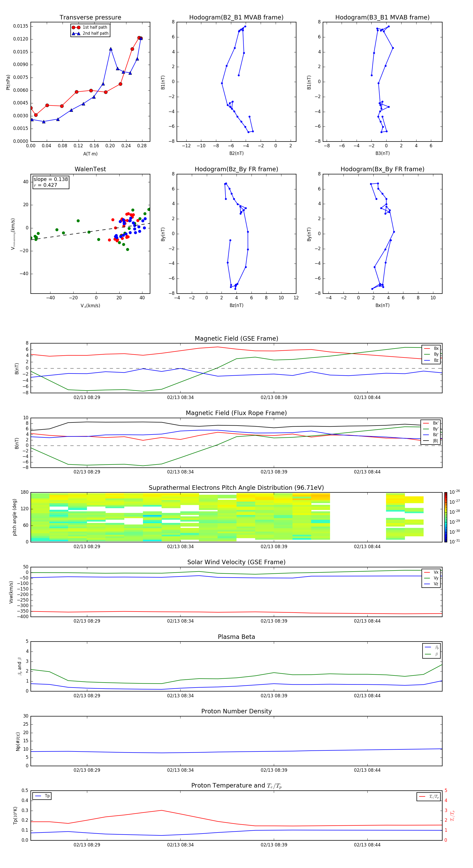Click the 'Te/Tp' legend box

click(429, 796)
